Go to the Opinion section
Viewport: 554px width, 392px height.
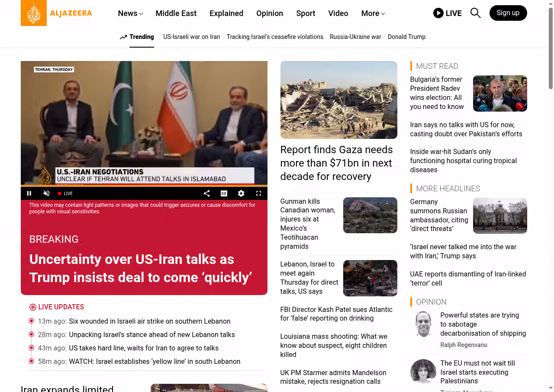[x=269, y=13]
